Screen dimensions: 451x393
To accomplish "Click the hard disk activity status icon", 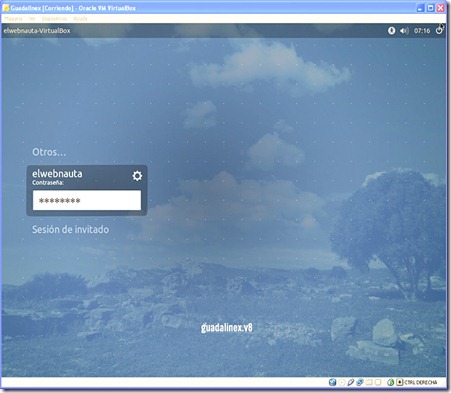I will click(x=332, y=382).
